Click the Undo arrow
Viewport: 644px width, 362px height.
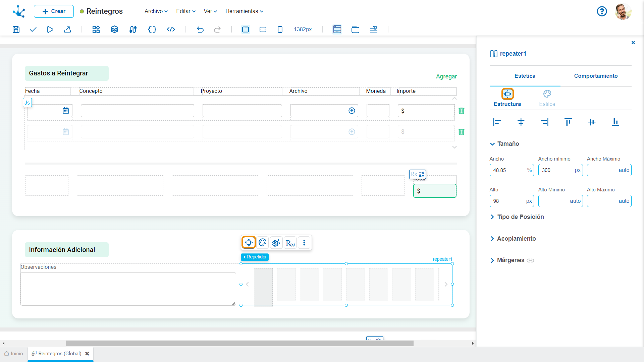tap(200, 29)
